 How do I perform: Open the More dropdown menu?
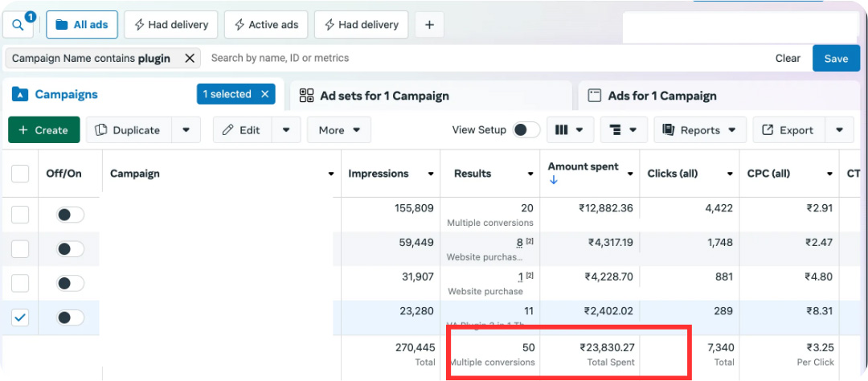click(338, 130)
